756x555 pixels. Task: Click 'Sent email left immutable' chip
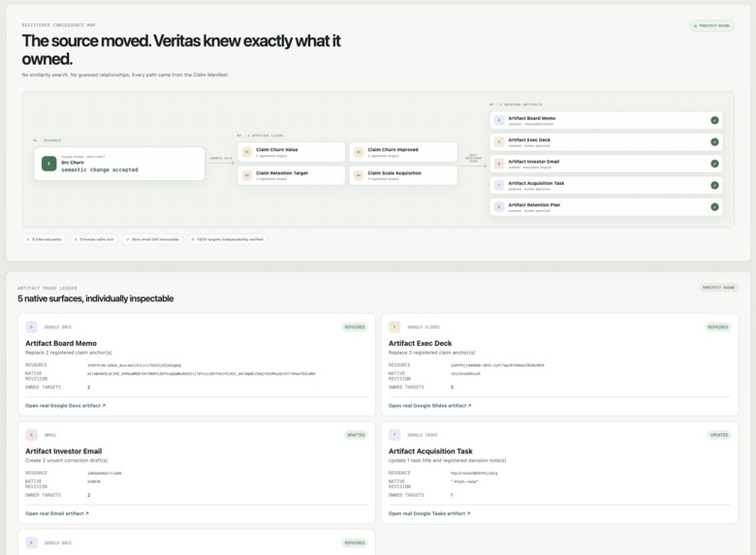(152, 239)
